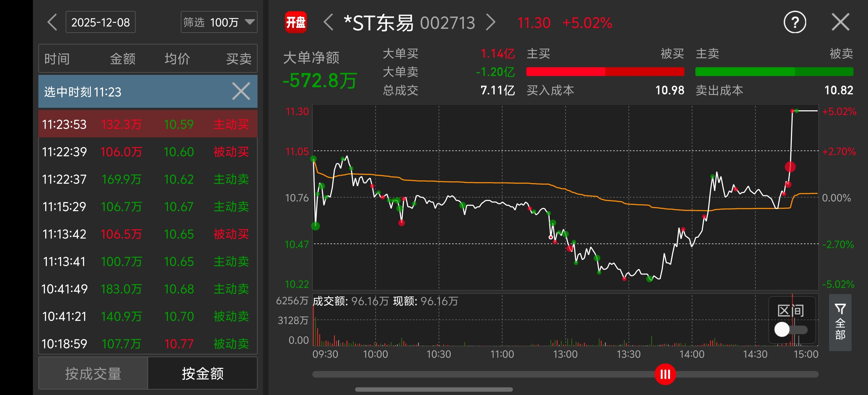868x395 pixels.
Task: Dismiss the 选中时刻 11:23 banner
Action: [x=241, y=91]
